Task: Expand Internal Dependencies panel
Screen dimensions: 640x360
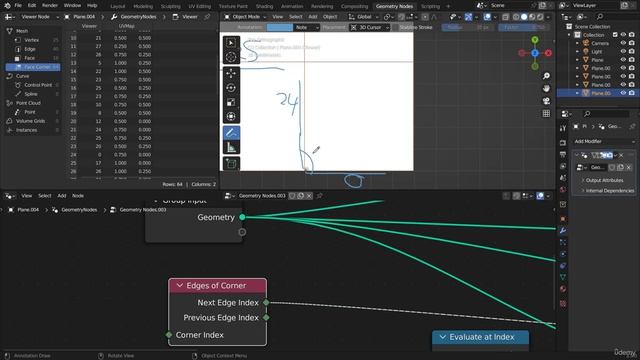Action: coord(607,191)
